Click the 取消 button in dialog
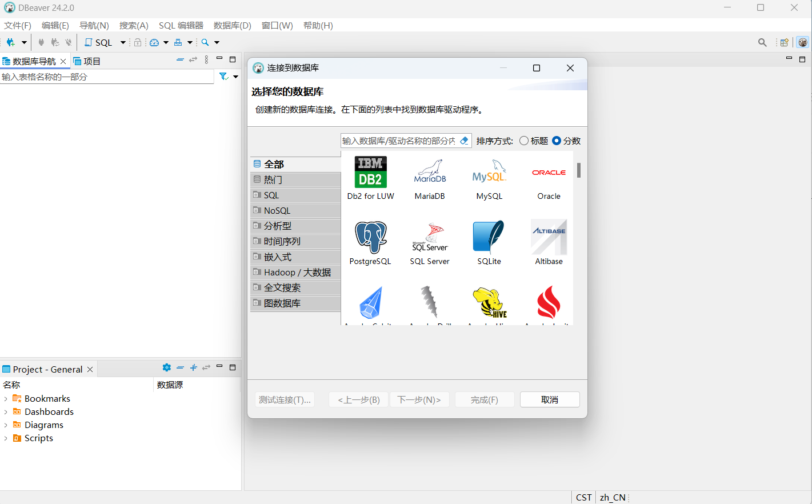812x504 pixels. point(550,399)
